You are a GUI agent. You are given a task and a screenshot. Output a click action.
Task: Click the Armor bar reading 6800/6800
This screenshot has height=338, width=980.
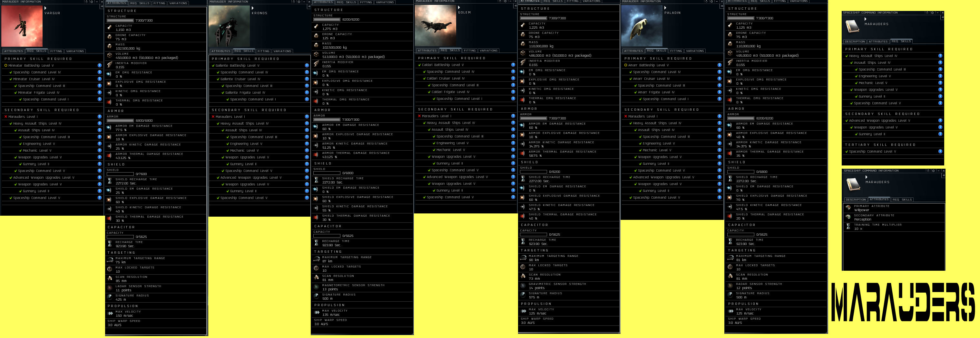[x=120, y=120]
